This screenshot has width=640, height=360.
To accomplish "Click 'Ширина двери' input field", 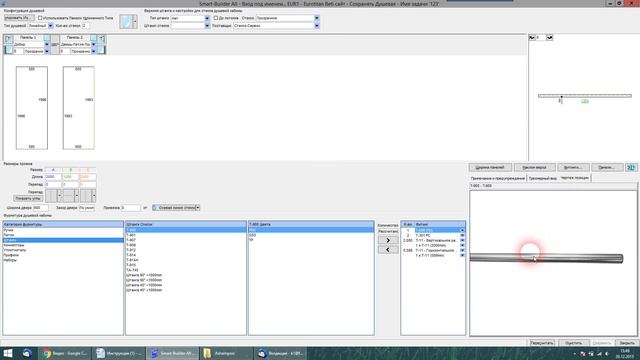I will pos(40,208).
